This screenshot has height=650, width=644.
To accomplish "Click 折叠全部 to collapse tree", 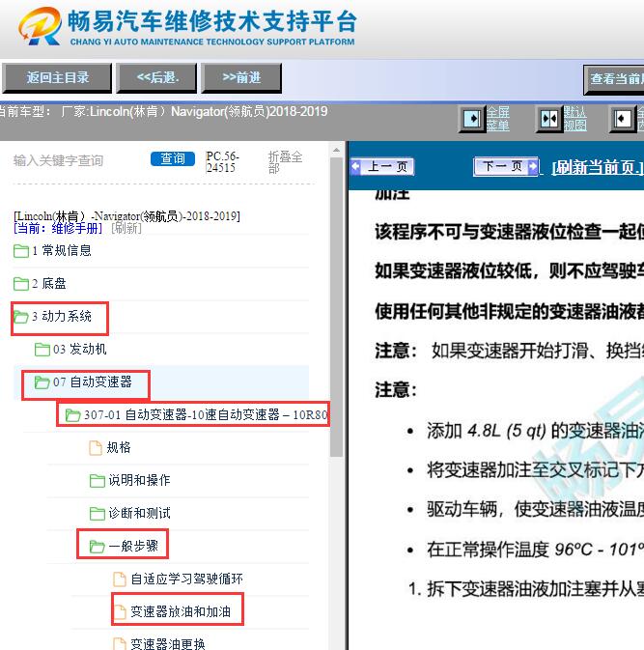I will pyautogui.click(x=285, y=162).
